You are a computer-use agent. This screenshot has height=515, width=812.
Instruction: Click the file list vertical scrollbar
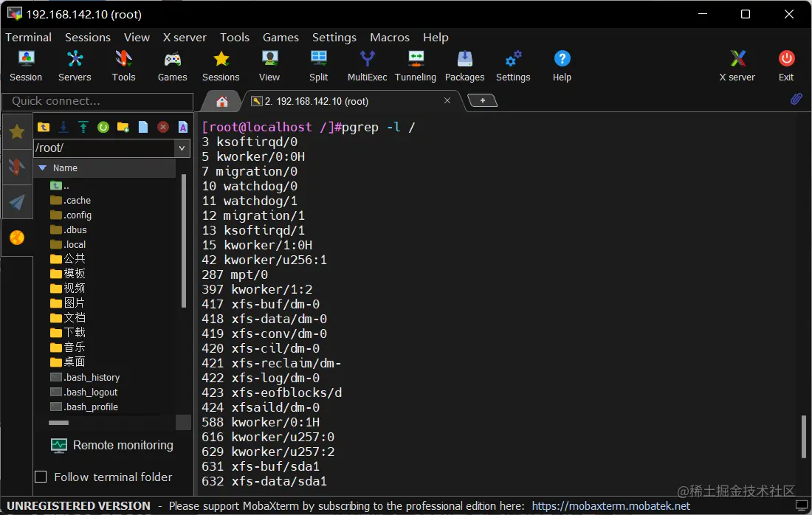pyautogui.click(x=184, y=241)
